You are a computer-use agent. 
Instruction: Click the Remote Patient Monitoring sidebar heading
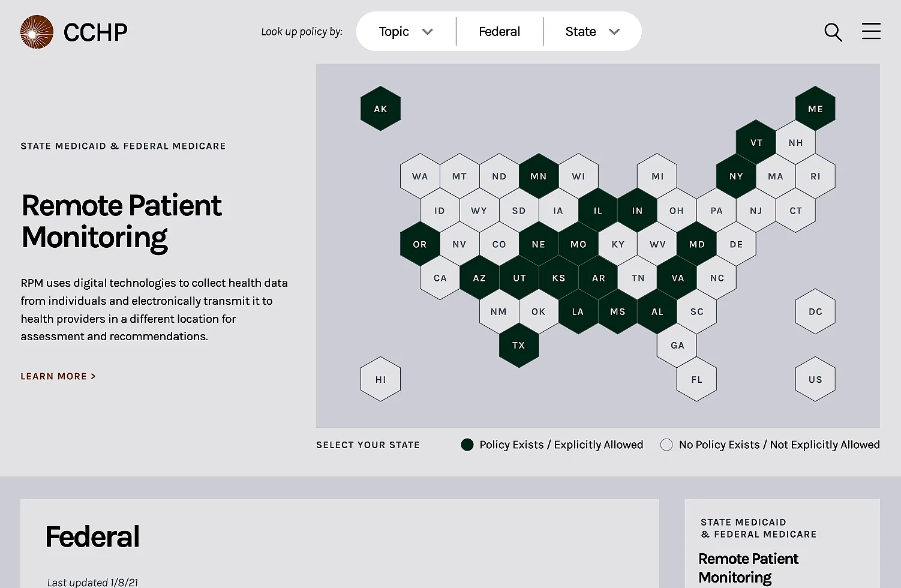748,568
